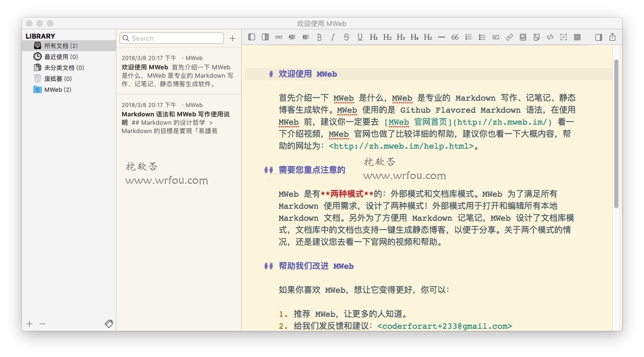Select 所有文档 (2) in the library

click(x=69, y=46)
